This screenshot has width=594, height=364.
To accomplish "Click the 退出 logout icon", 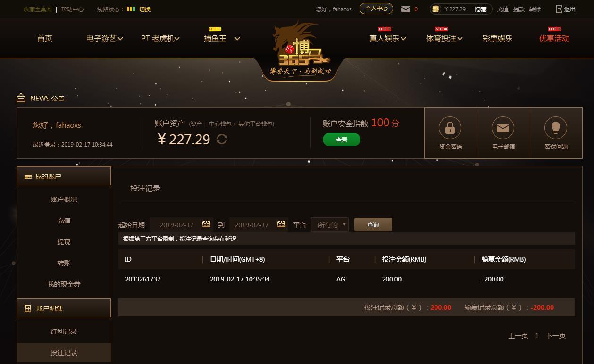I will 559,9.
